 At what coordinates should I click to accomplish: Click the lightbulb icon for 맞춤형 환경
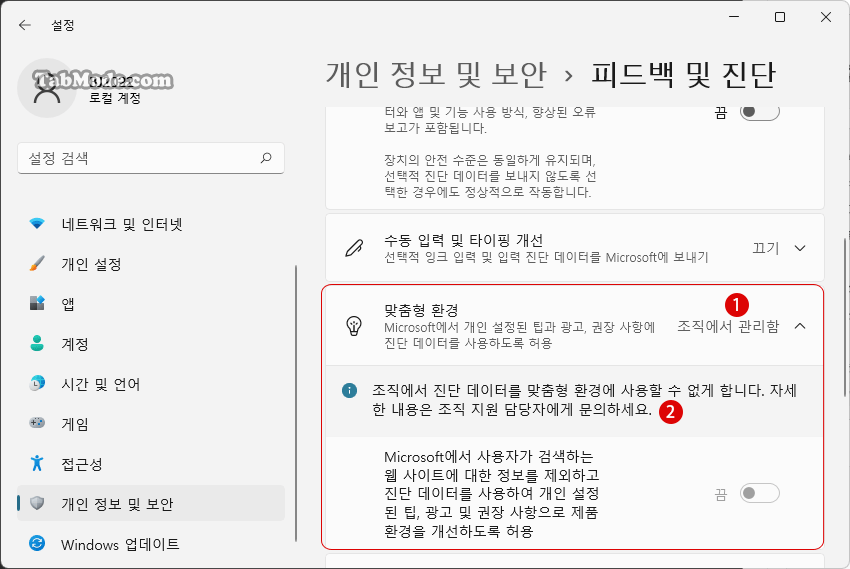354,326
